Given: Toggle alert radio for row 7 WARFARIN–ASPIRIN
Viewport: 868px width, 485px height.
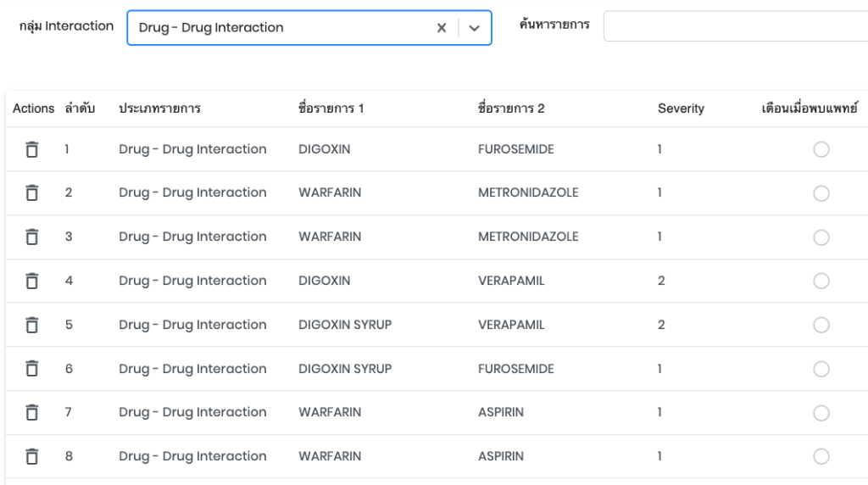Looking at the screenshot, I should pyautogui.click(x=821, y=413).
